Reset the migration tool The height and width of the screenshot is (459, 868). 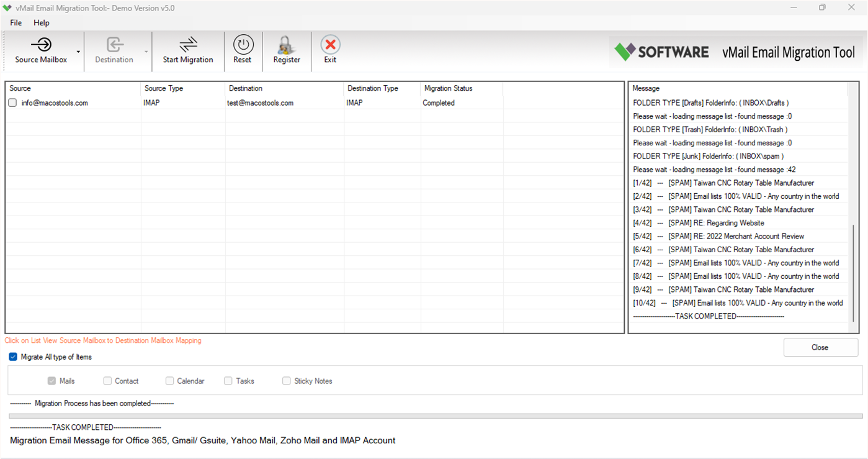(243, 50)
